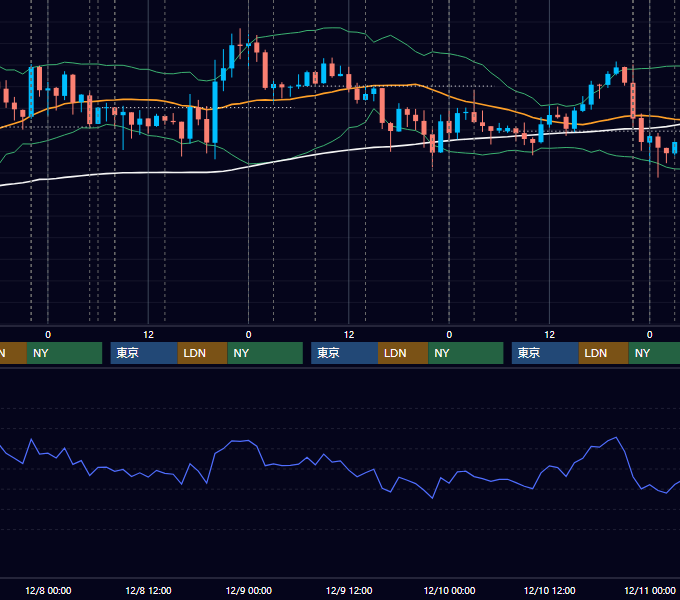
Task: Click the 12/10 12:00 date label
Action: [549, 590]
